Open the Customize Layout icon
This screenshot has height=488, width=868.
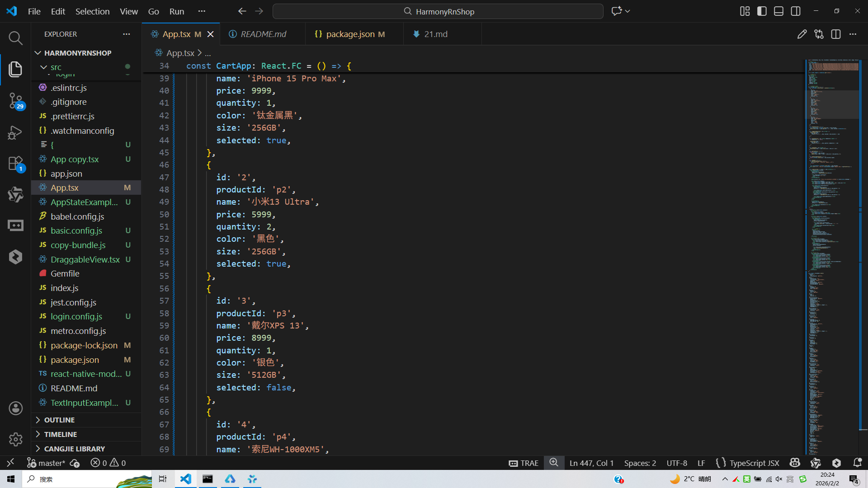[745, 11]
